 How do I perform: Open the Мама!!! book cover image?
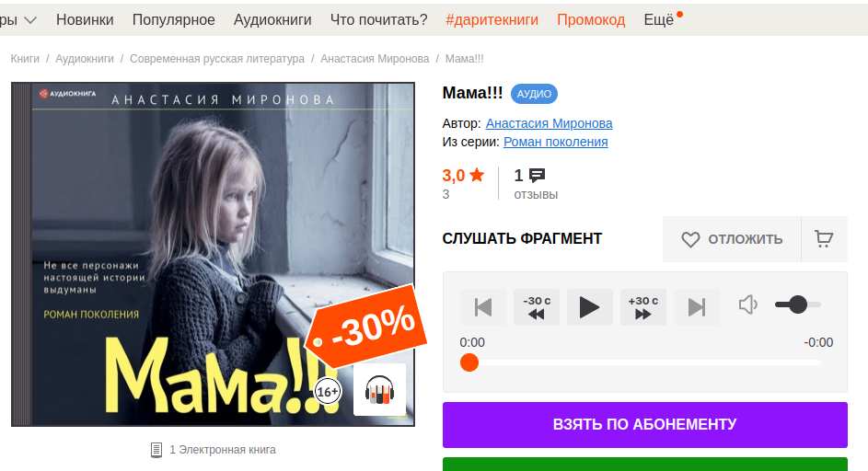tap(214, 255)
